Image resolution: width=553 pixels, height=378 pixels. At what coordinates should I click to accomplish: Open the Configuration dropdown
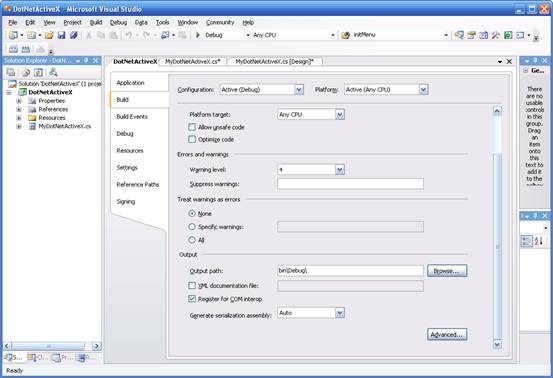[x=299, y=90]
